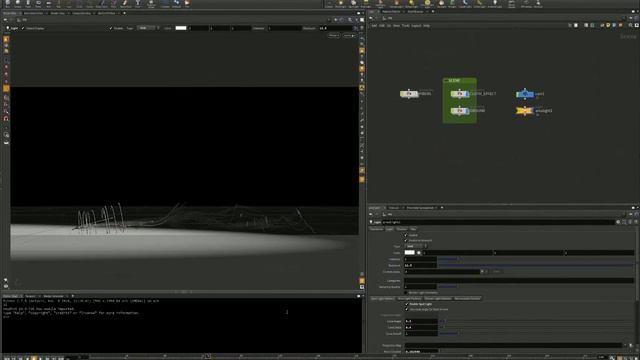Select the Area Light shelf tool

tap(366, 4)
